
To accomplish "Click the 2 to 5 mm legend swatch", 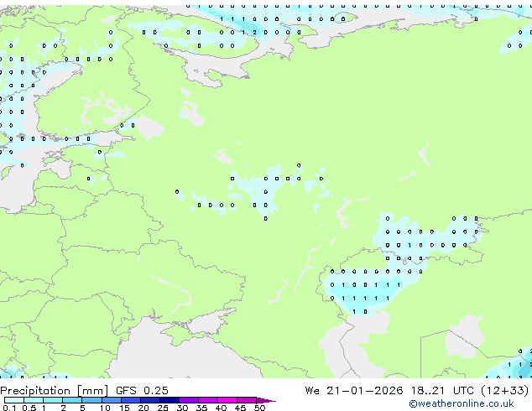I will [x=73, y=400].
